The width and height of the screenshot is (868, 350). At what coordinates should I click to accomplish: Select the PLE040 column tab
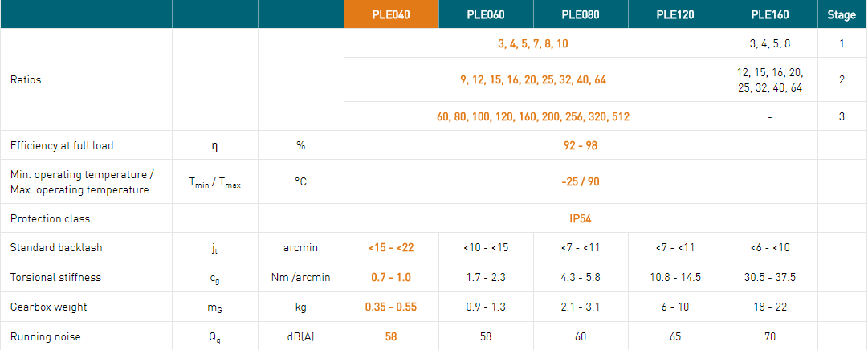click(391, 14)
